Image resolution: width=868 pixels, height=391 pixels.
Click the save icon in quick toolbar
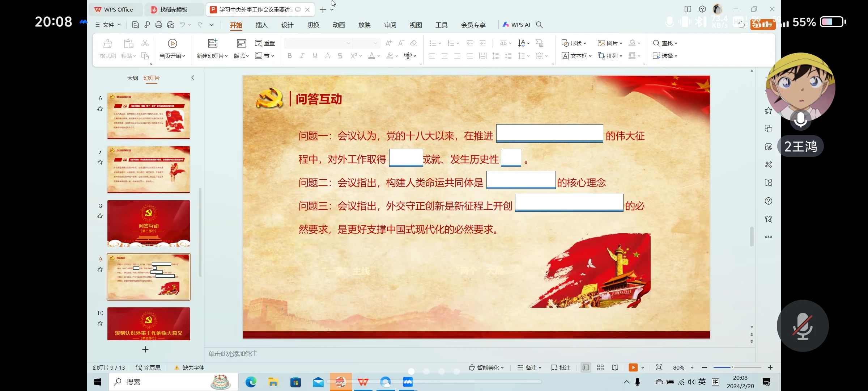pos(135,25)
